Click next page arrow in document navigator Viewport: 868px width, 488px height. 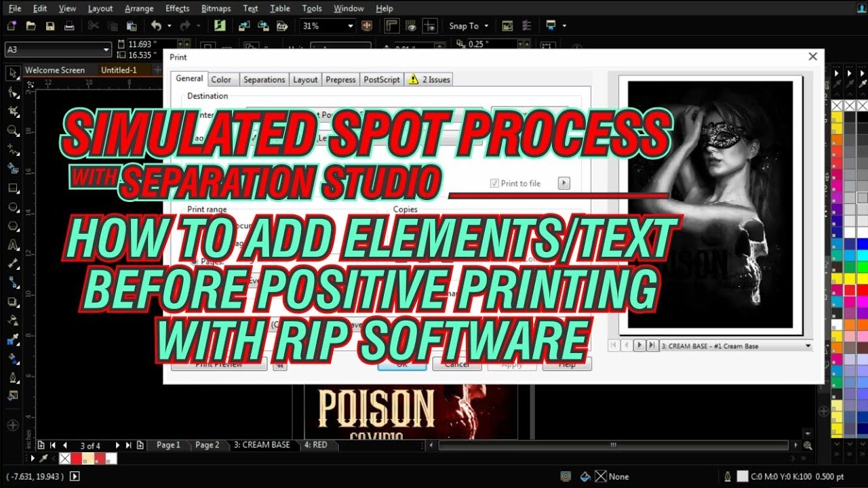tap(117, 445)
